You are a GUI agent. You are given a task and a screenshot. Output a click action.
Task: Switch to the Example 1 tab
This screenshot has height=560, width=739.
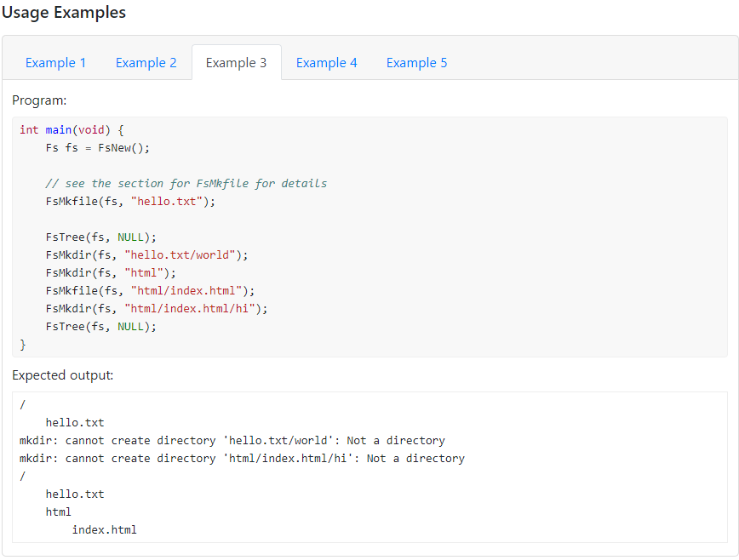point(56,62)
